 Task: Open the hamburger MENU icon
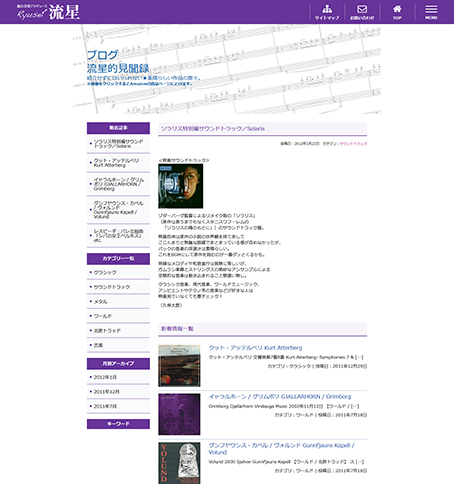click(x=431, y=12)
